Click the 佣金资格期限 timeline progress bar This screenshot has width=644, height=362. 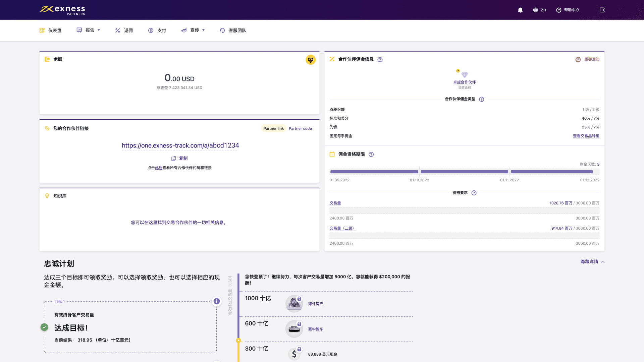pos(464,172)
